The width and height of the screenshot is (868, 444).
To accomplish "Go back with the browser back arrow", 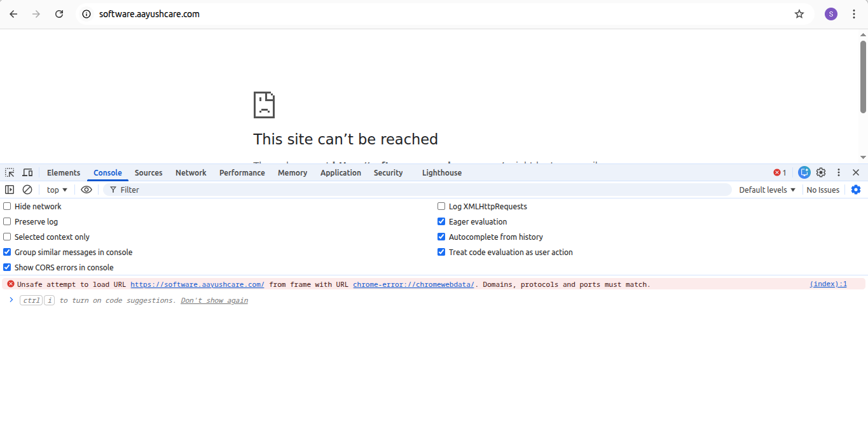I will [x=13, y=14].
